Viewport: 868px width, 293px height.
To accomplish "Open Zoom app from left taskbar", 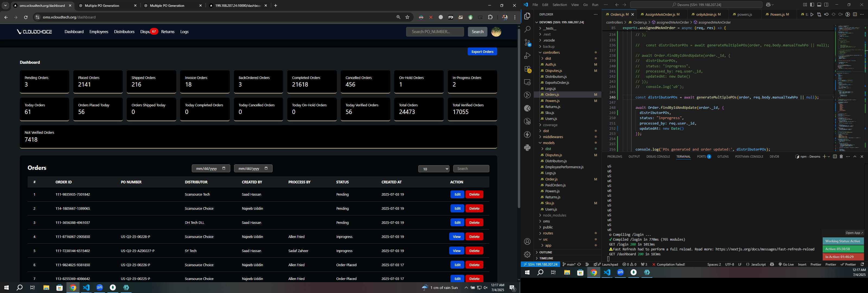I will [x=99, y=288].
